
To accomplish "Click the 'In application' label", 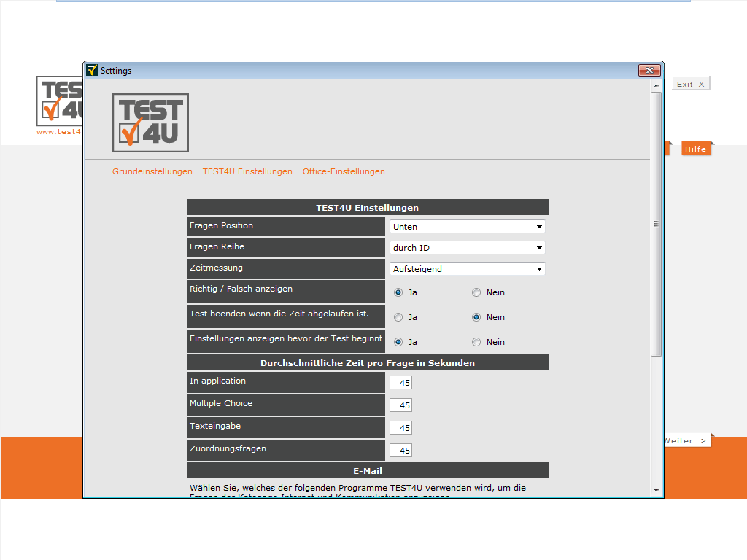I will point(217,381).
